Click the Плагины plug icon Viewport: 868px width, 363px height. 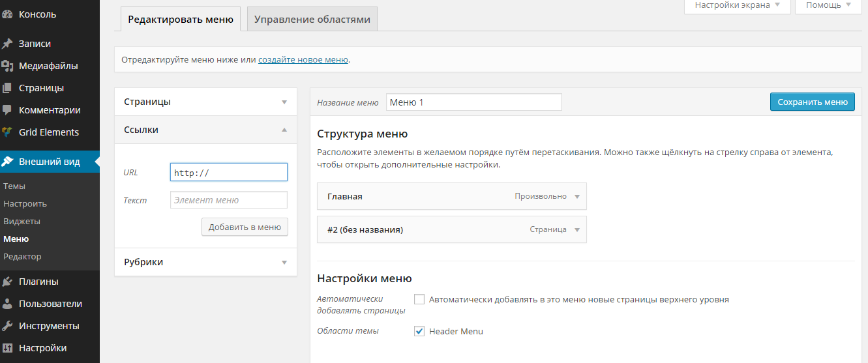8,282
